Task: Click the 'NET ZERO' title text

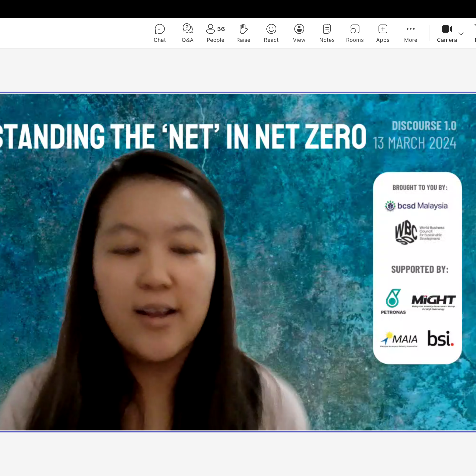Action: 311,136
